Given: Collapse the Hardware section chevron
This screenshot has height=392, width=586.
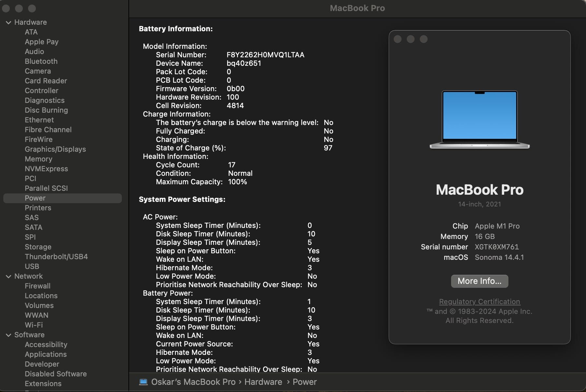Looking at the screenshot, I should (8, 22).
